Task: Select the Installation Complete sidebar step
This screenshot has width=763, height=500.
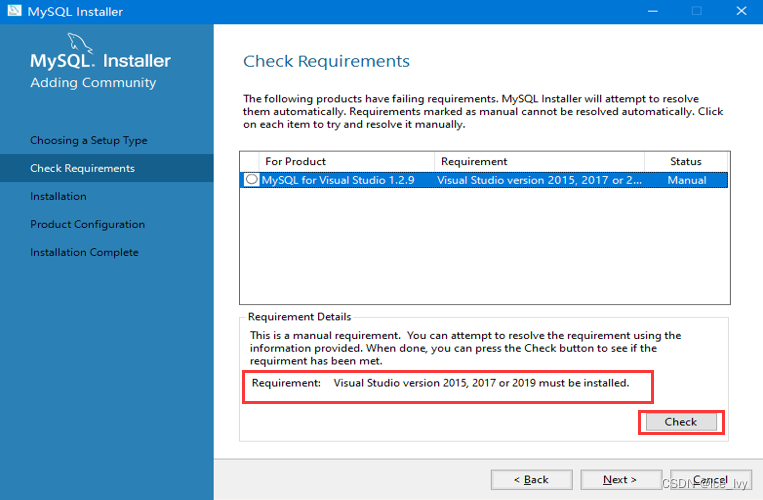Action: (x=84, y=252)
